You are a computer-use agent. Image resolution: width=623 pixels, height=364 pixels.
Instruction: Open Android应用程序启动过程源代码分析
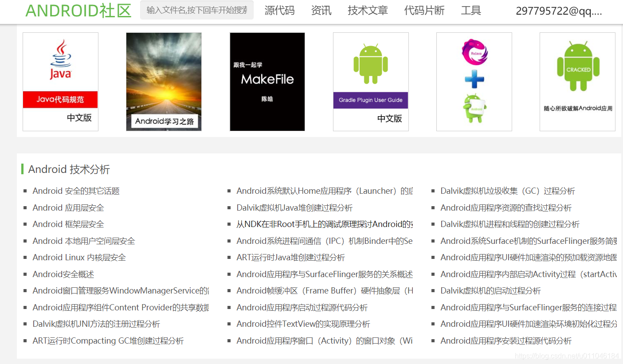(x=302, y=308)
